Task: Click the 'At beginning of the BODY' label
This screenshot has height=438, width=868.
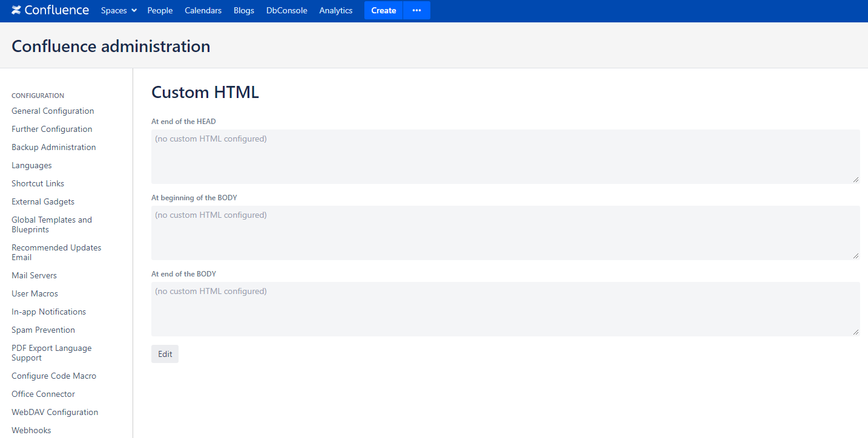Action: tap(194, 198)
